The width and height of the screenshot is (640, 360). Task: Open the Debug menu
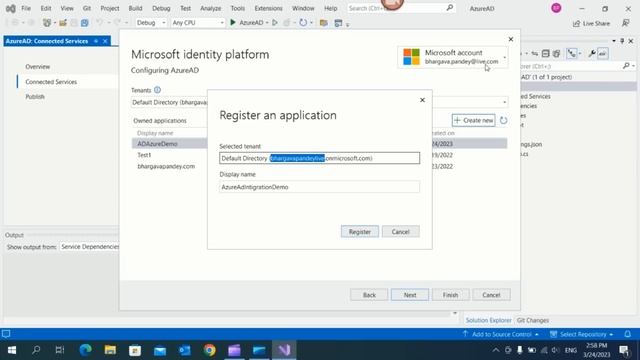(x=161, y=8)
